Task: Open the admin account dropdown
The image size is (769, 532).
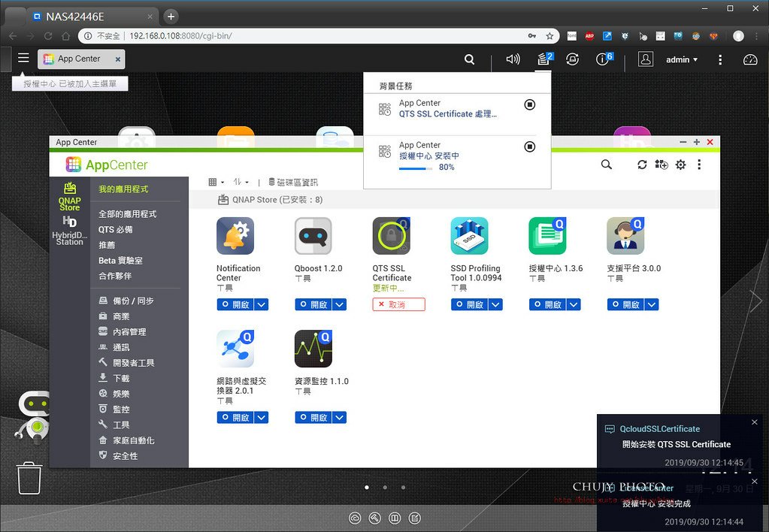Action: 682,59
